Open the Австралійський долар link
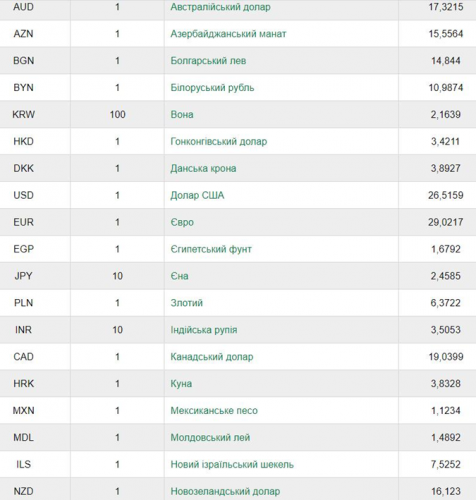Screen dimensions: 476x500 point(220,7)
